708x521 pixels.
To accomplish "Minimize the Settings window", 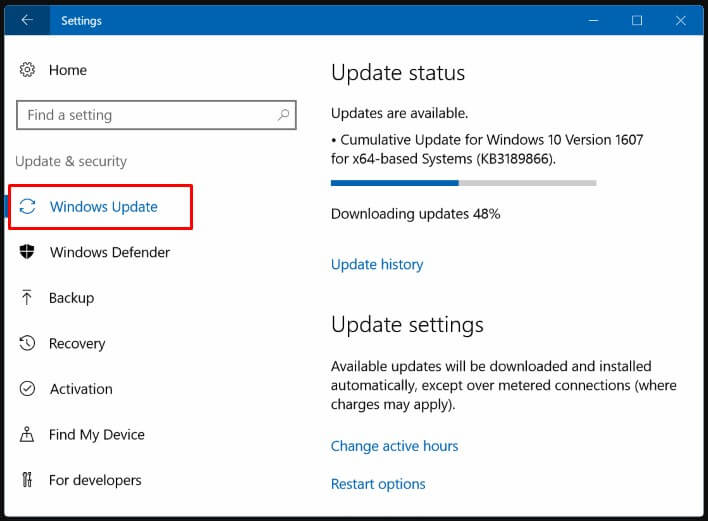I will tap(593, 20).
